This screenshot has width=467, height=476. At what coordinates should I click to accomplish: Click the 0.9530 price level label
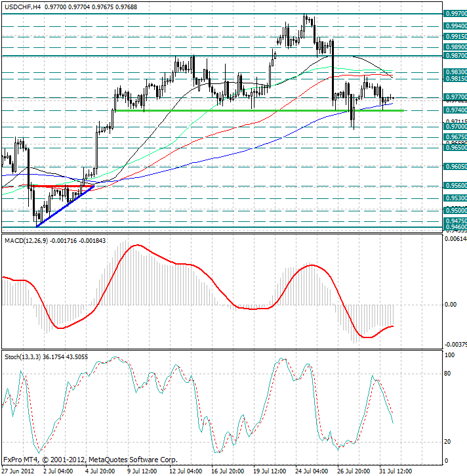(x=455, y=198)
